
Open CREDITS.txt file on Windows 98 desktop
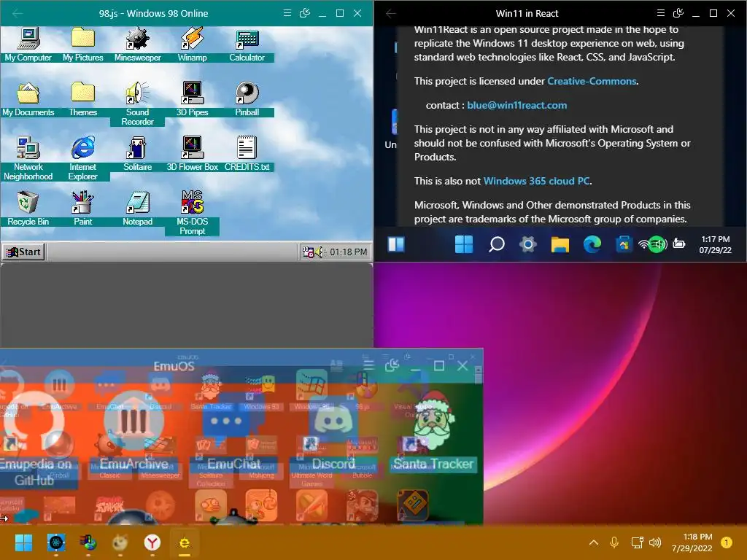point(247,154)
